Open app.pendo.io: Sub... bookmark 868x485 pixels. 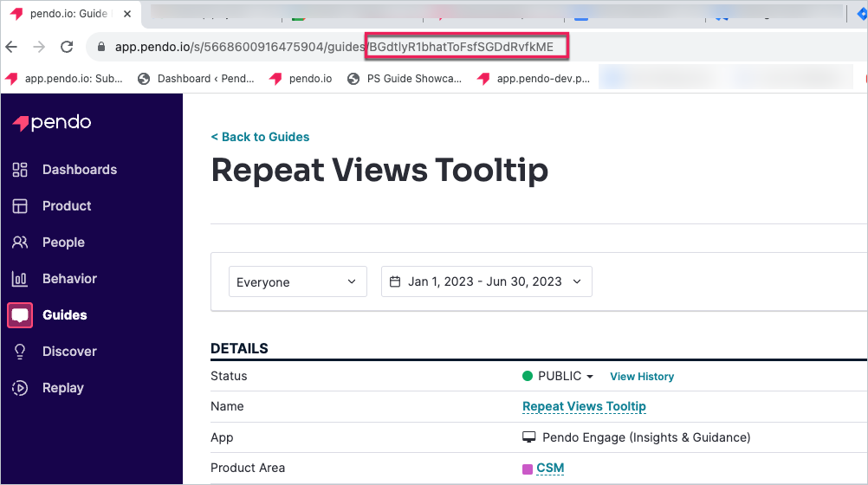coord(63,79)
